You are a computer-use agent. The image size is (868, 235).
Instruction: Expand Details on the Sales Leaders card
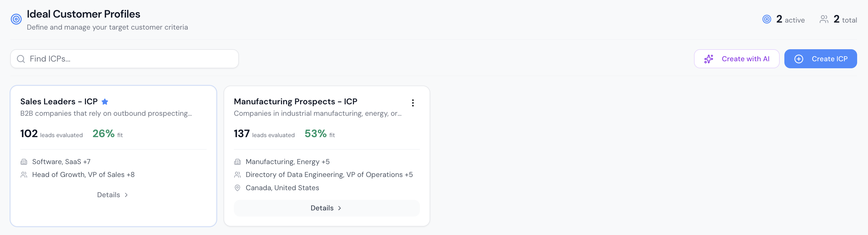[112, 195]
